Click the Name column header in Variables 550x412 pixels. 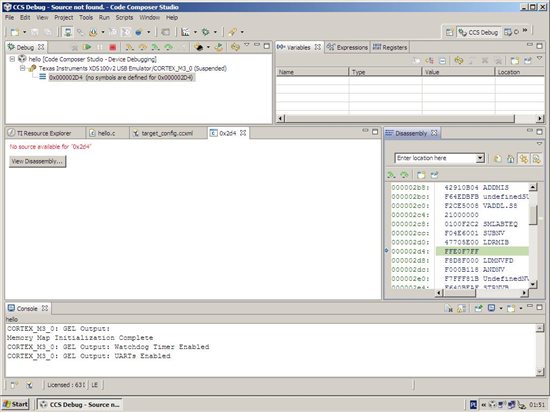[x=312, y=72]
